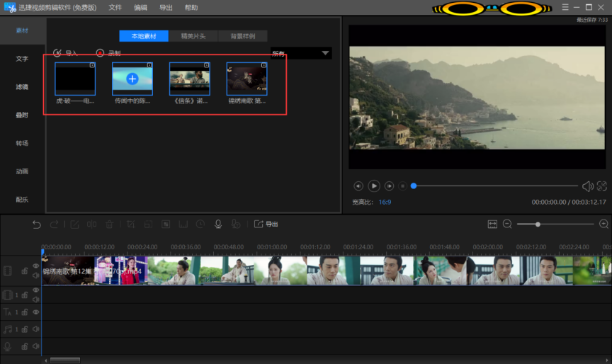This screenshot has height=364, width=612.
Task: Click the delete trash icon in timeline toolbar
Action: [109, 224]
